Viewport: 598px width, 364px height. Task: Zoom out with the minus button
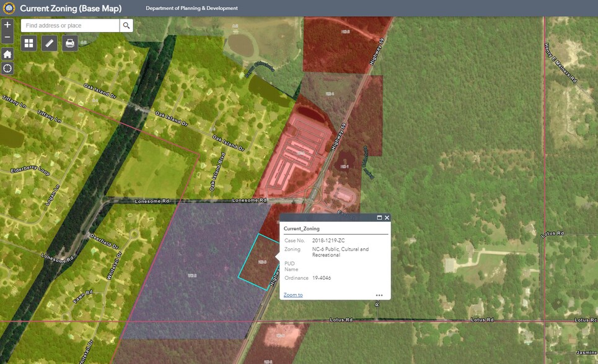point(7,38)
